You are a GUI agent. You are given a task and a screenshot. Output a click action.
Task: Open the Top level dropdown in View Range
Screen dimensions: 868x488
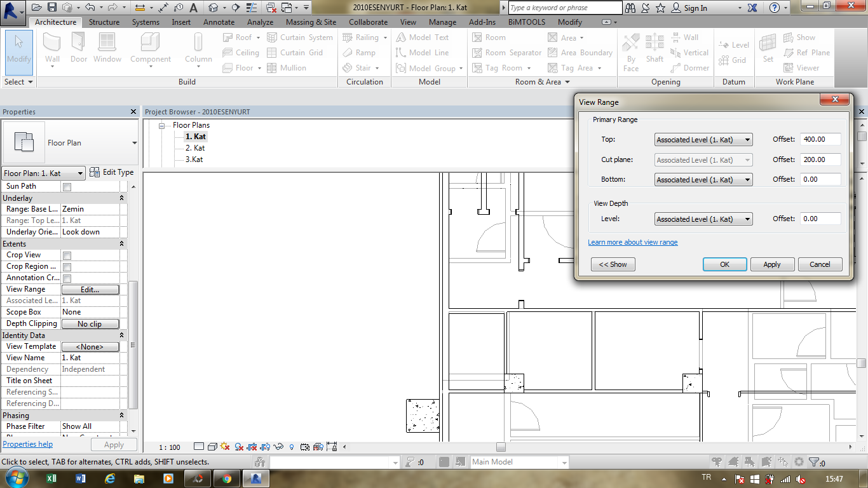point(703,140)
